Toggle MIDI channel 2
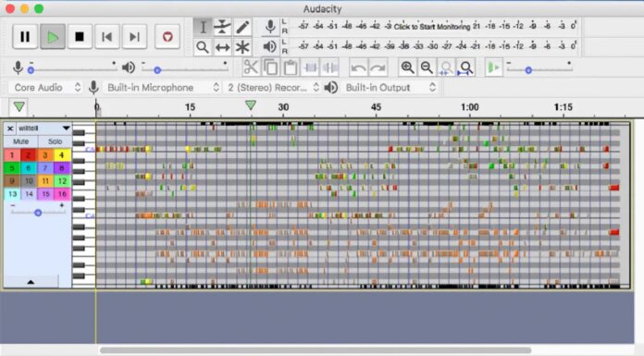Screen dimensions: 644x356 (x=29, y=155)
